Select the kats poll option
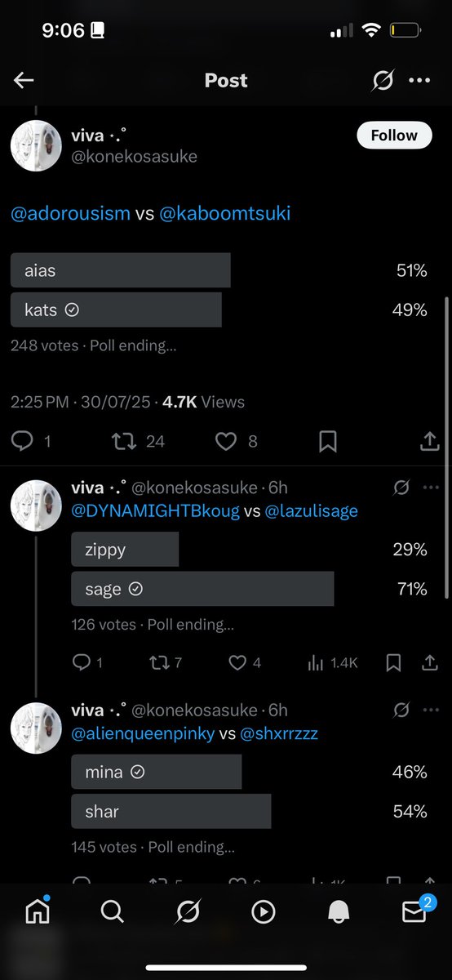This screenshot has width=452, height=980. pyautogui.click(x=116, y=310)
